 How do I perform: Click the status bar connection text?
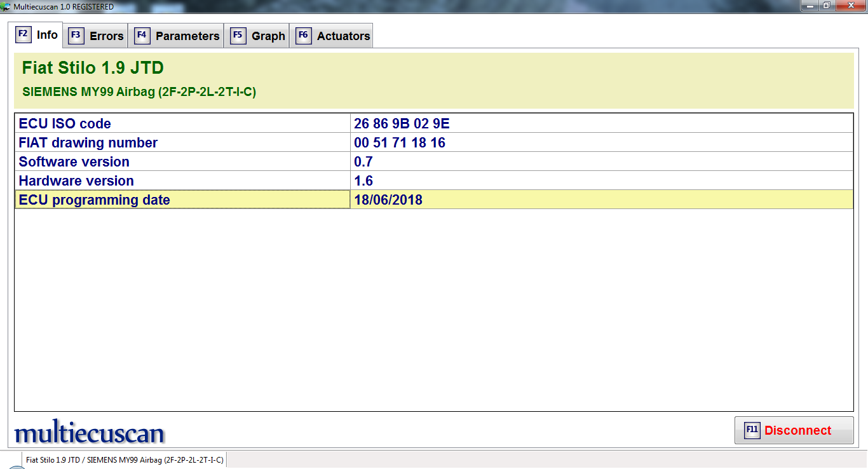pyautogui.click(x=125, y=459)
